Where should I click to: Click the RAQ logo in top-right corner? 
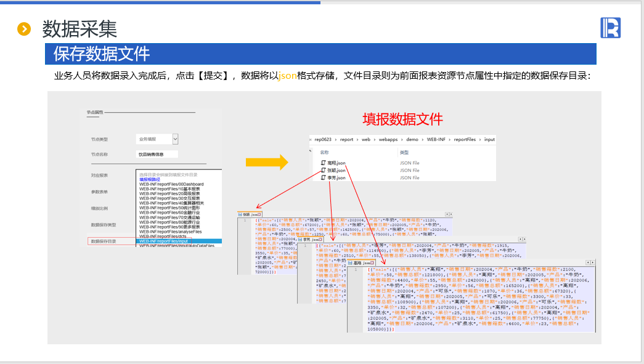tap(610, 28)
